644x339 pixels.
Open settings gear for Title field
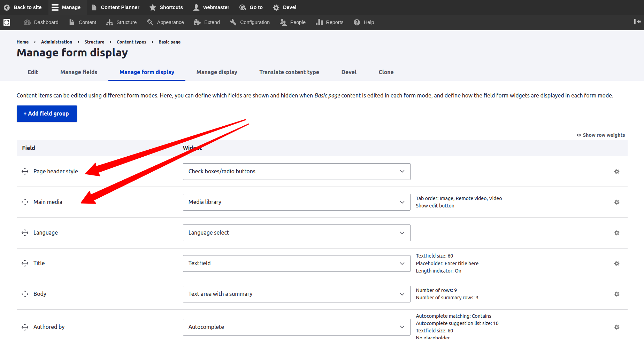(616, 263)
